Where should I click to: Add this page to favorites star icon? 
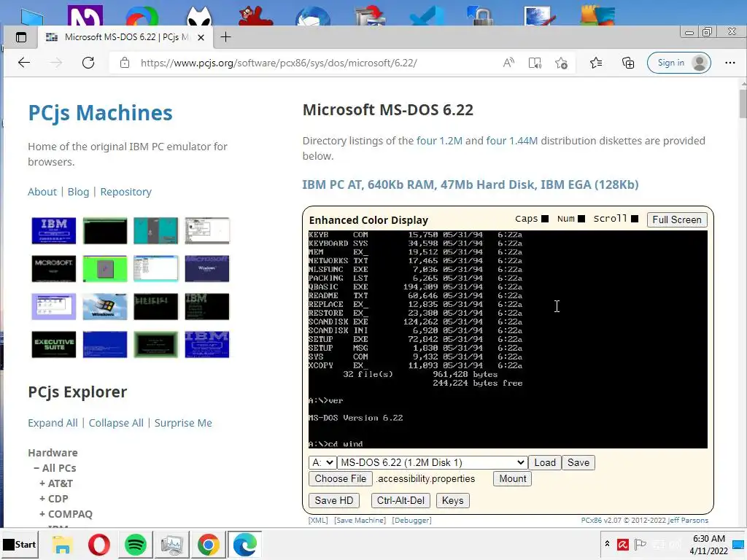click(561, 63)
